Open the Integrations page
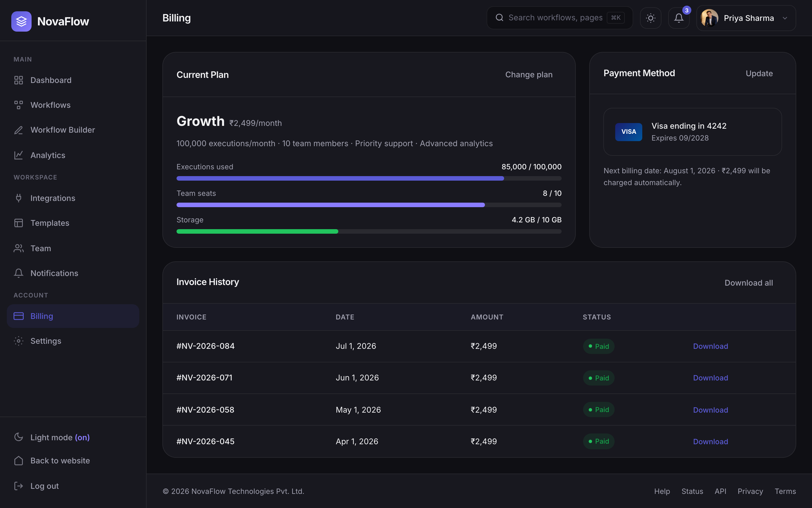This screenshot has height=508, width=812. click(73, 198)
